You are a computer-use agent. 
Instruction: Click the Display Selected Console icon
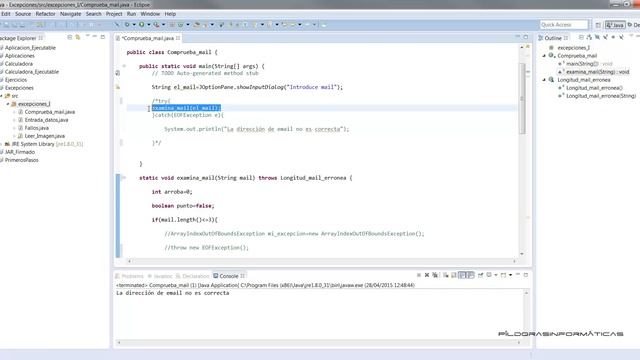(489, 275)
